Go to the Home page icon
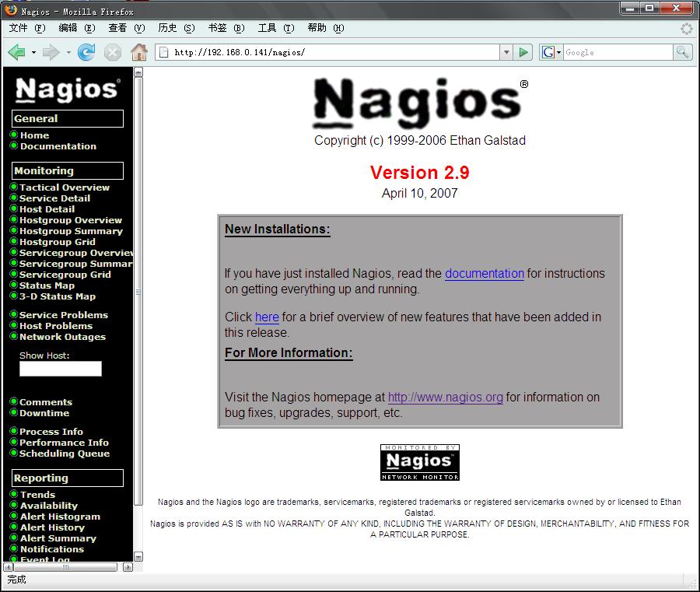Image resolution: width=700 pixels, height=592 pixels. click(x=139, y=52)
